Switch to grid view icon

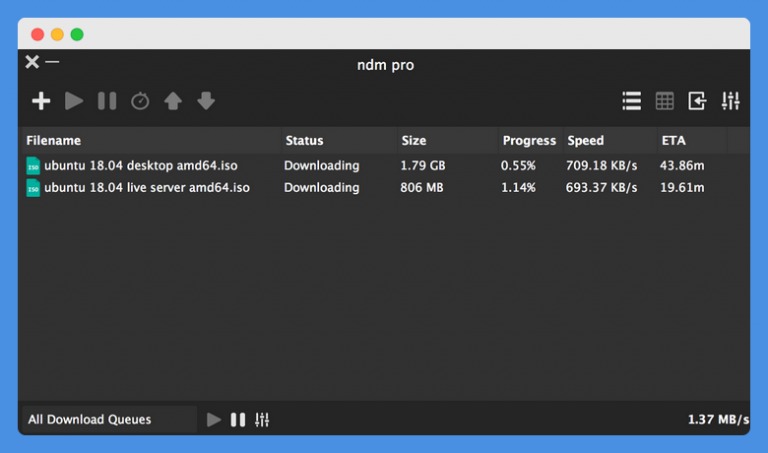tap(664, 101)
